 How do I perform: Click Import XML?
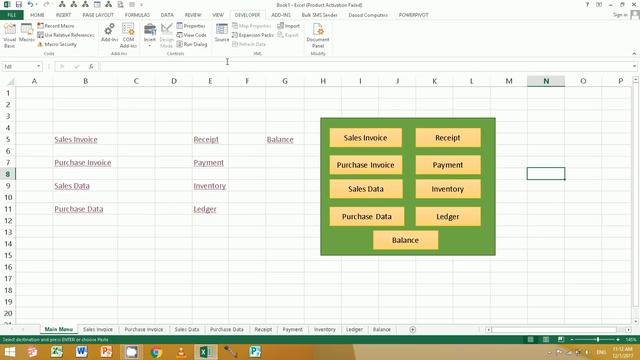[289, 26]
